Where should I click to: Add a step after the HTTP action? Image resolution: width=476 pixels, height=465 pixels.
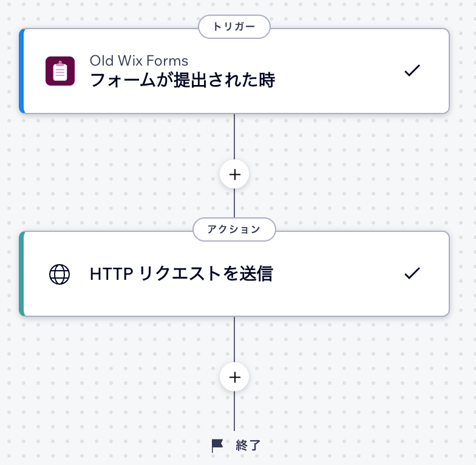pyautogui.click(x=234, y=377)
